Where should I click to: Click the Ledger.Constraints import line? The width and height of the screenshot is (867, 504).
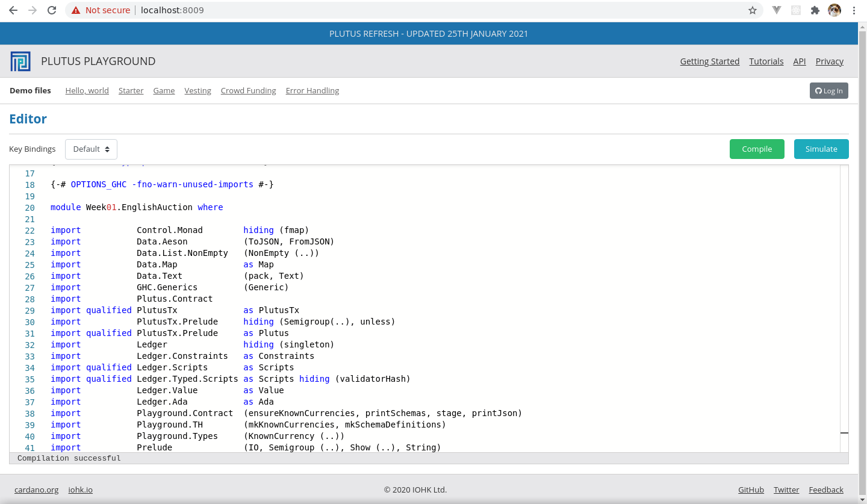[x=182, y=356]
